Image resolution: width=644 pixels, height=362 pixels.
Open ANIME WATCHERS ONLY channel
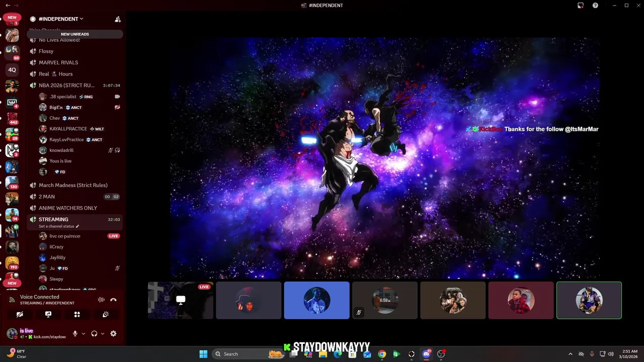75,208
